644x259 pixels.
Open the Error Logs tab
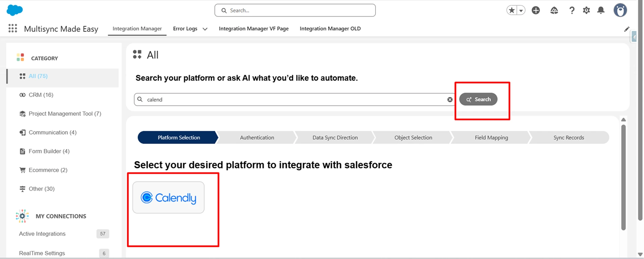[x=185, y=29]
